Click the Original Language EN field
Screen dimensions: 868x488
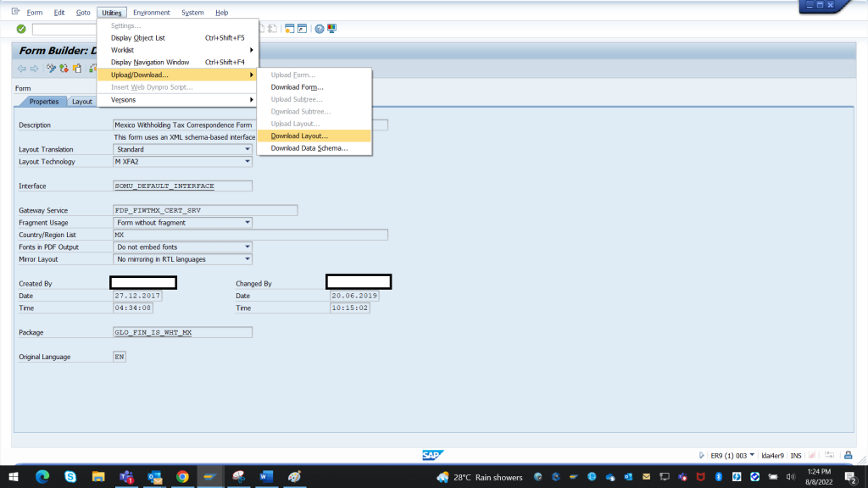[119, 357]
